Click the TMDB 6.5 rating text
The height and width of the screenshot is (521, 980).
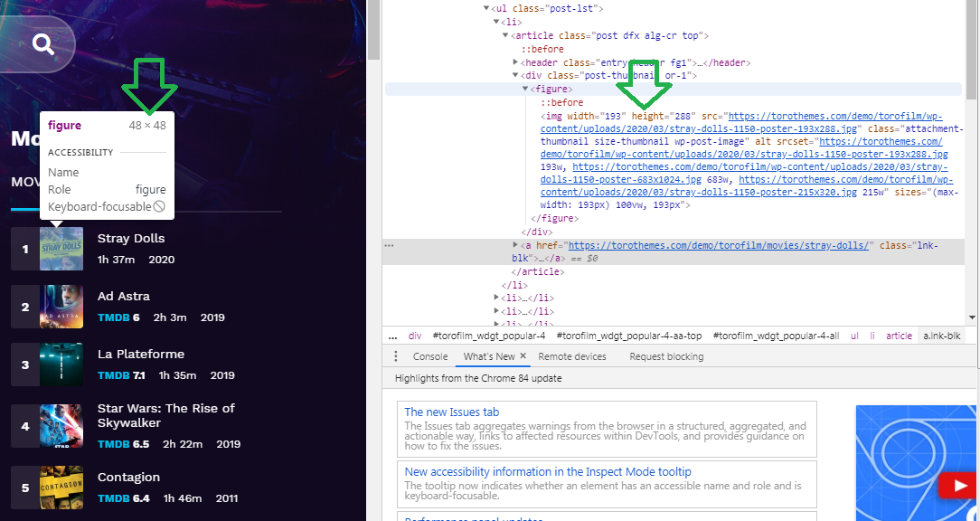[124, 444]
